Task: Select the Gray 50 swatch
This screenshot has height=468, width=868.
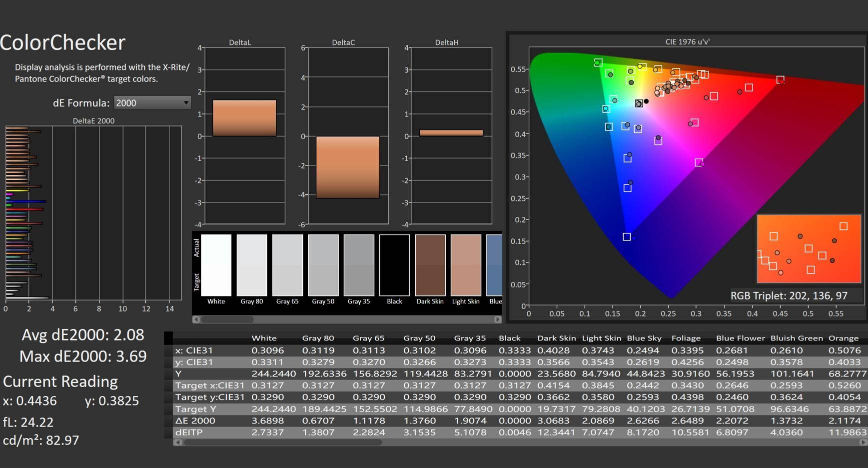Action: (323, 265)
